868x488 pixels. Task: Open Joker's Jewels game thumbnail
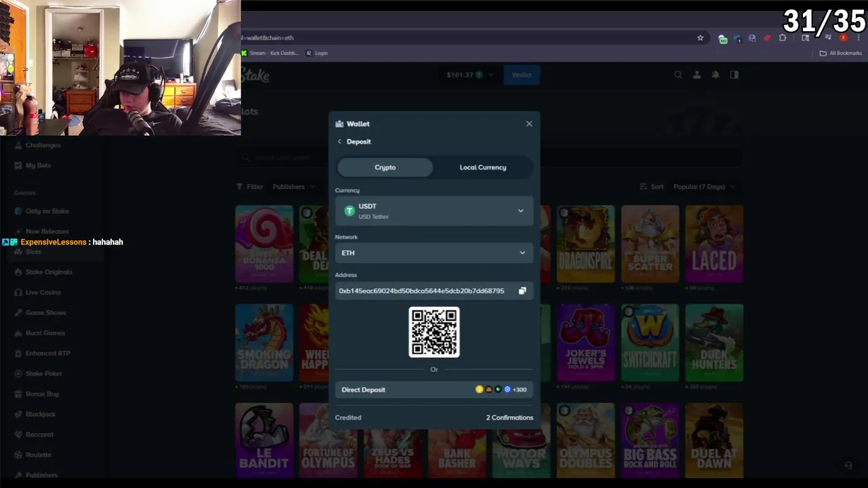coord(586,343)
